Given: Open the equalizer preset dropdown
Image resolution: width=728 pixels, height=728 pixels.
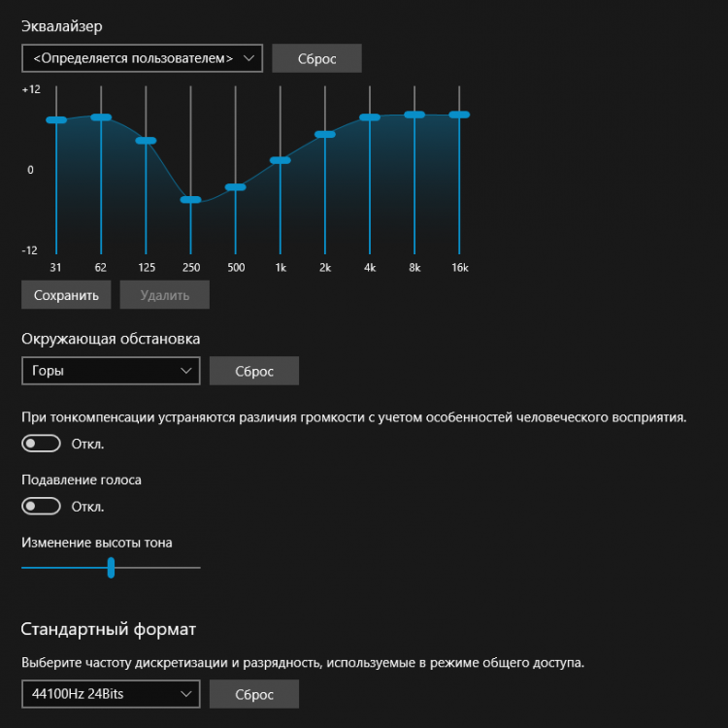Looking at the screenshot, I should click(x=142, y=58).
